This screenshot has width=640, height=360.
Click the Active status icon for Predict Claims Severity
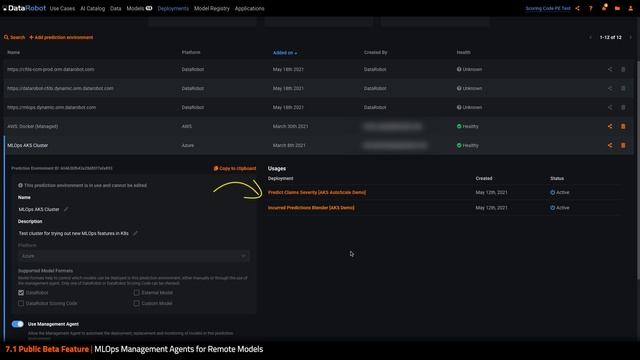553,192
